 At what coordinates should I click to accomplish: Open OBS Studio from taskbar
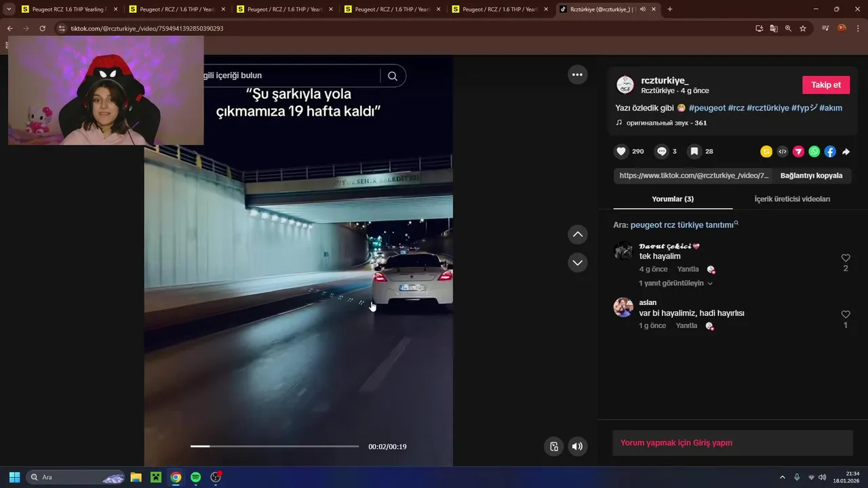[216, 477]
